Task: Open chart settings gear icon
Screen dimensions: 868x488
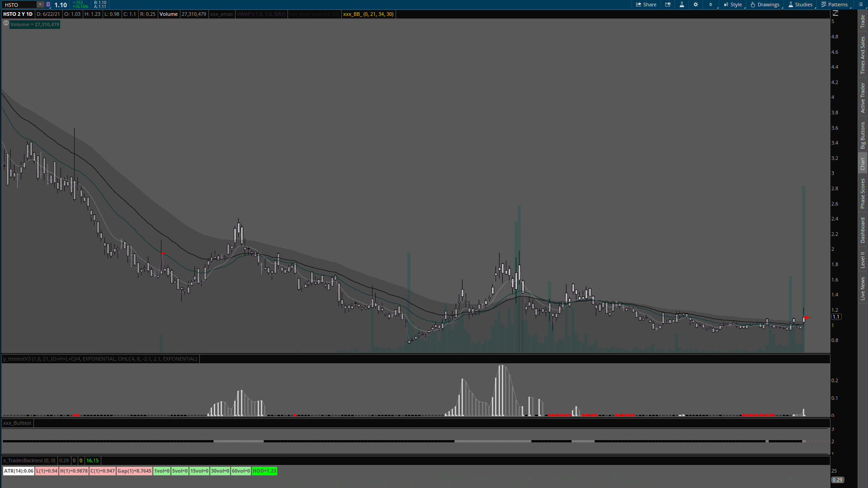Action: click(696, 5)
